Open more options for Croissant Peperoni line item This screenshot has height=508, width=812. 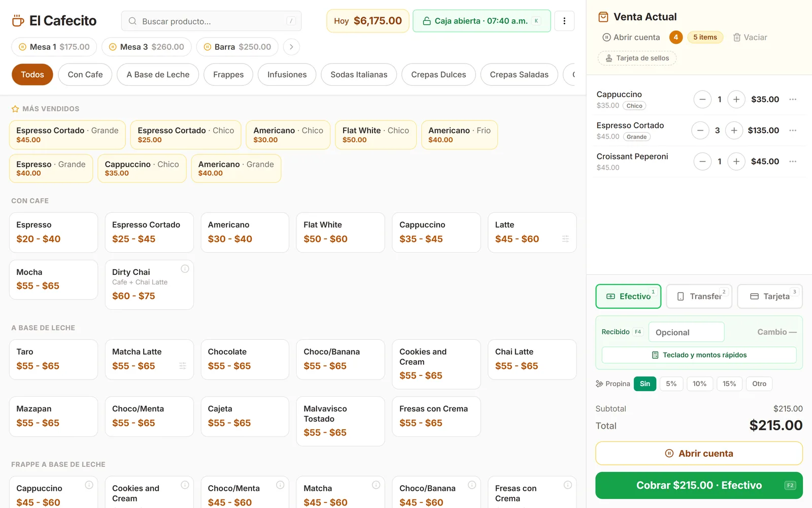[x=793, y=162]
